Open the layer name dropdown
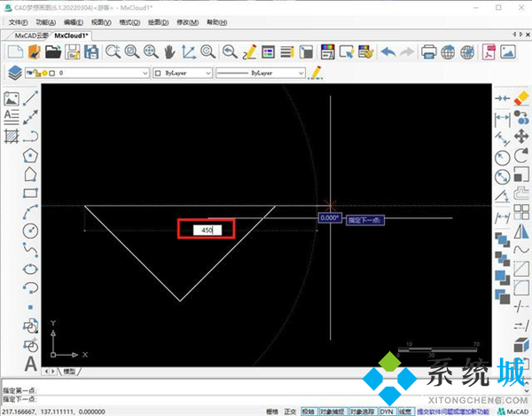The width and height of the screenshot is (532, 416). (98, 73)
